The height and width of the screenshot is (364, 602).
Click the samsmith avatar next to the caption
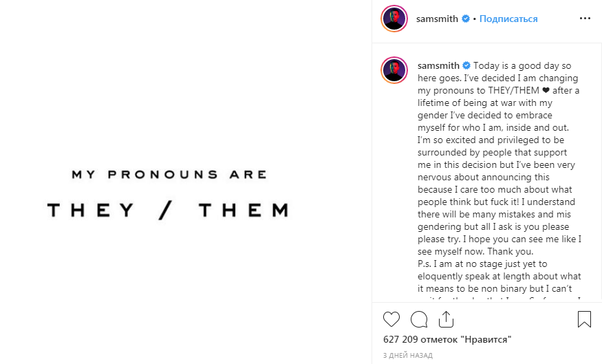pyautogui.click(x=394, y=69)
